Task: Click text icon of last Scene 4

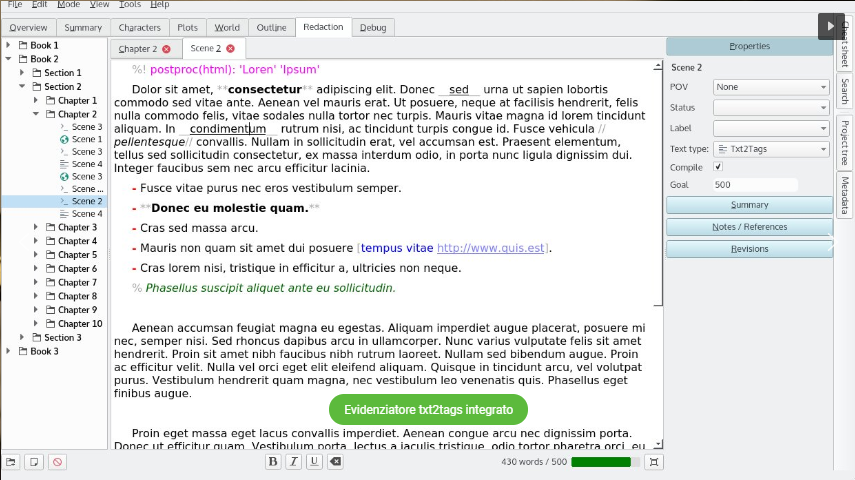Action: 64,214
